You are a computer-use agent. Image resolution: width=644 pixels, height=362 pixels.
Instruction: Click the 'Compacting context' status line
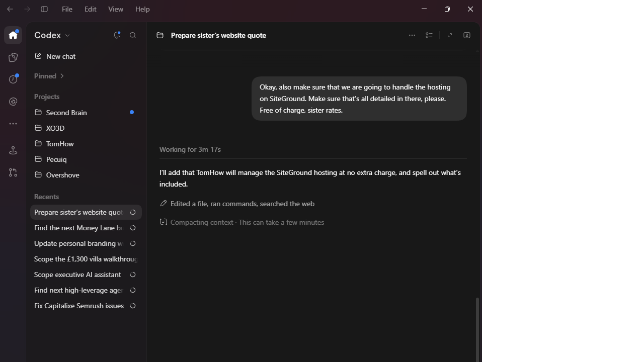point(242,222)
